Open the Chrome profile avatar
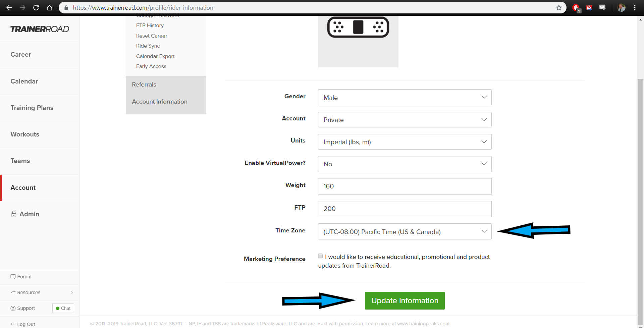The image size is (644, 328). (x=622, y=7)
